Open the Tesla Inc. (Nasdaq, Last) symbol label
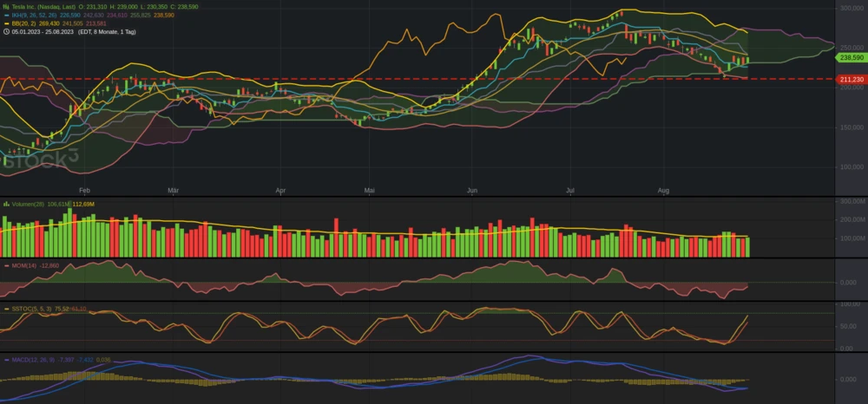Image resolution: width=868 pixels, height=404 pixels. (43, 7)
